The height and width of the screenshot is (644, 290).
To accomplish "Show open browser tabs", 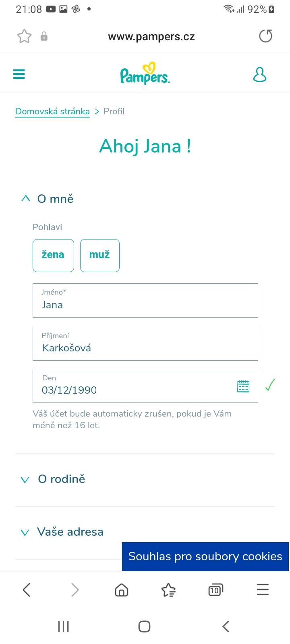I will coord(215,590).
